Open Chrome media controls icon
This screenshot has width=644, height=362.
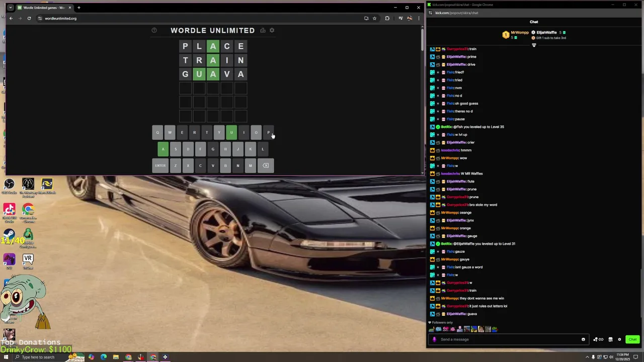coord(400,18)
